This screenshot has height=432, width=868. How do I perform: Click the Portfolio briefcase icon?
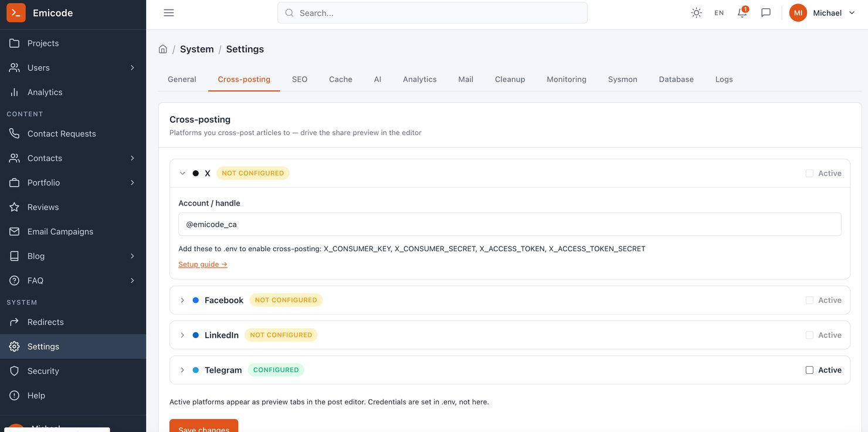tap(15, 183)
